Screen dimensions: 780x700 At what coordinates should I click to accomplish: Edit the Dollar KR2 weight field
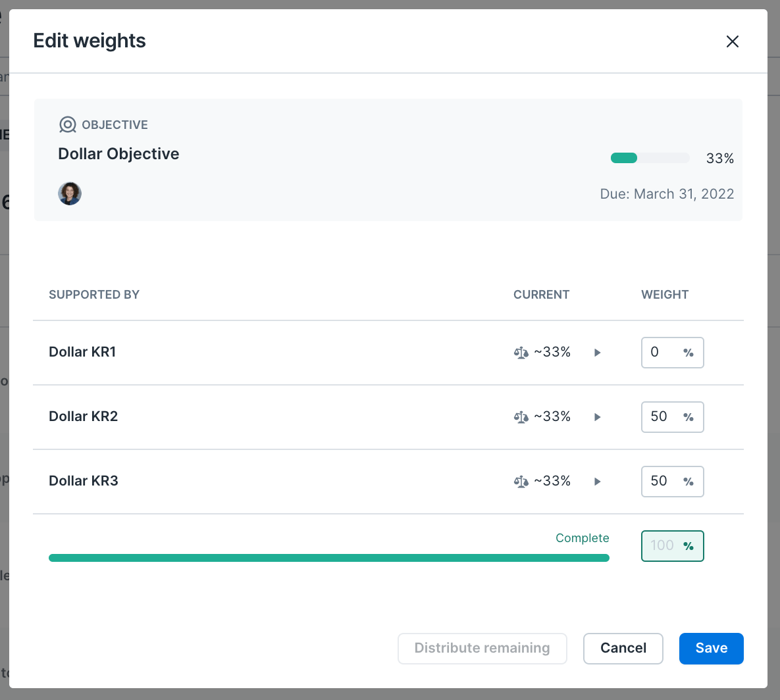point(672,417)
